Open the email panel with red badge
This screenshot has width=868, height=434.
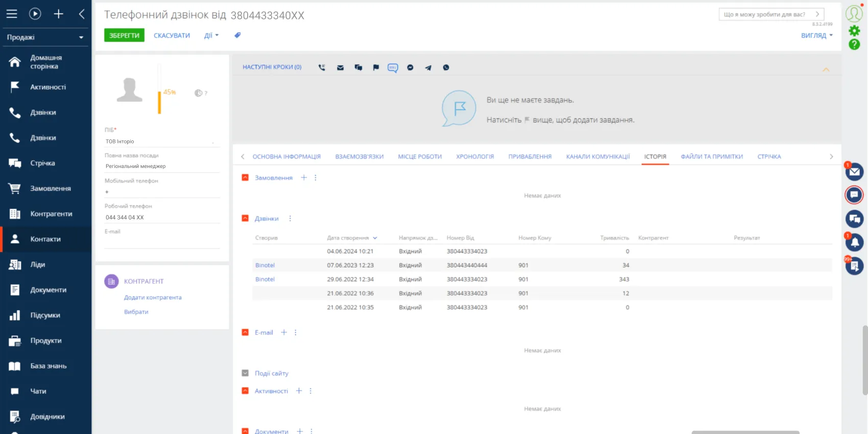pyautogui.click(x=854, y=172)
